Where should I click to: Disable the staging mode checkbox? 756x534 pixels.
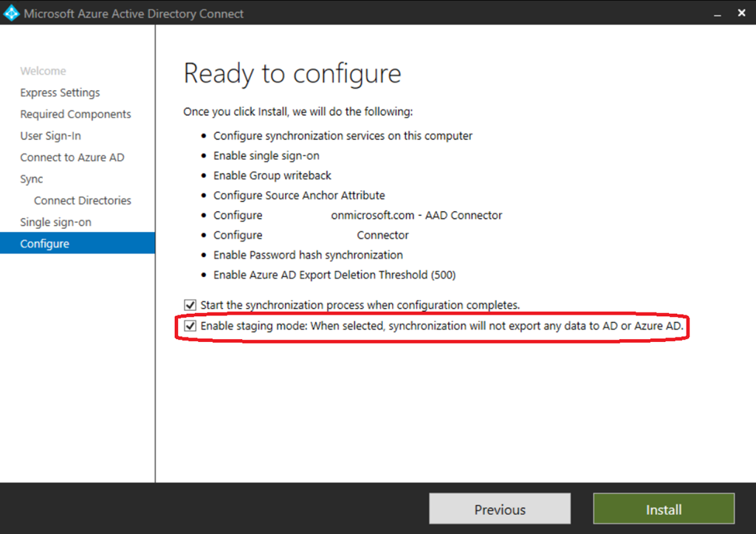190,326
